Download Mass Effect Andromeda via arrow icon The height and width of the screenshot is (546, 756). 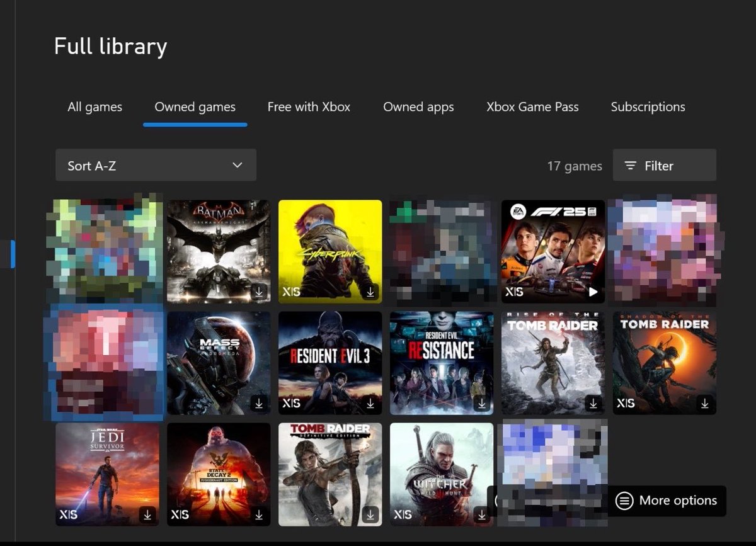coord(259,403)
